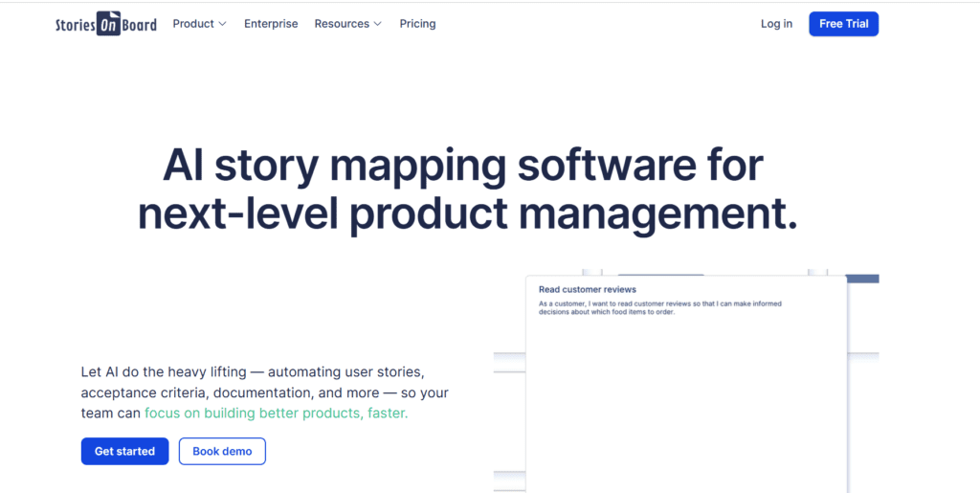Viewport: 980px width, 493px height.
Task: Click the Log in link
Action: tap(776, 24)
